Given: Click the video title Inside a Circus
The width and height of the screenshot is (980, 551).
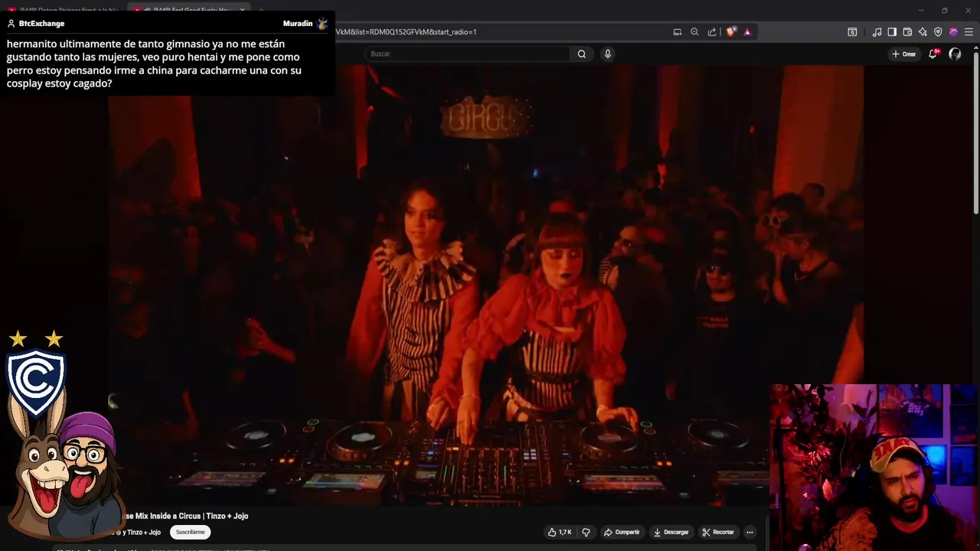Looking at the screenshot, I should point(186,516).
